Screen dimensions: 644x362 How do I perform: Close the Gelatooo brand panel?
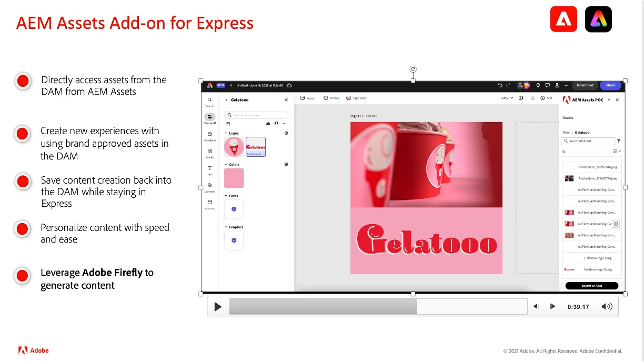click(x=286, y=100)
